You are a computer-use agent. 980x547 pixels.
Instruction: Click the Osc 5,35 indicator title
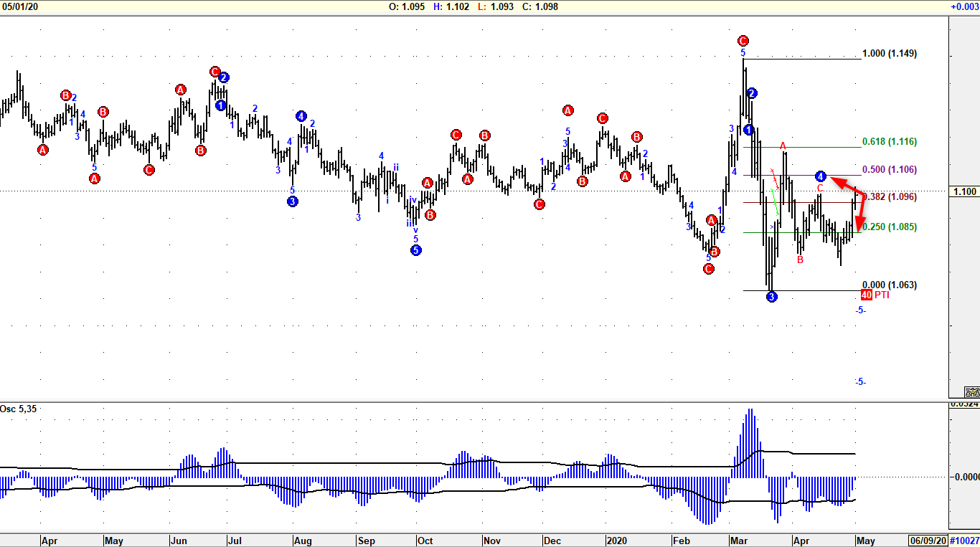[18, 409]
